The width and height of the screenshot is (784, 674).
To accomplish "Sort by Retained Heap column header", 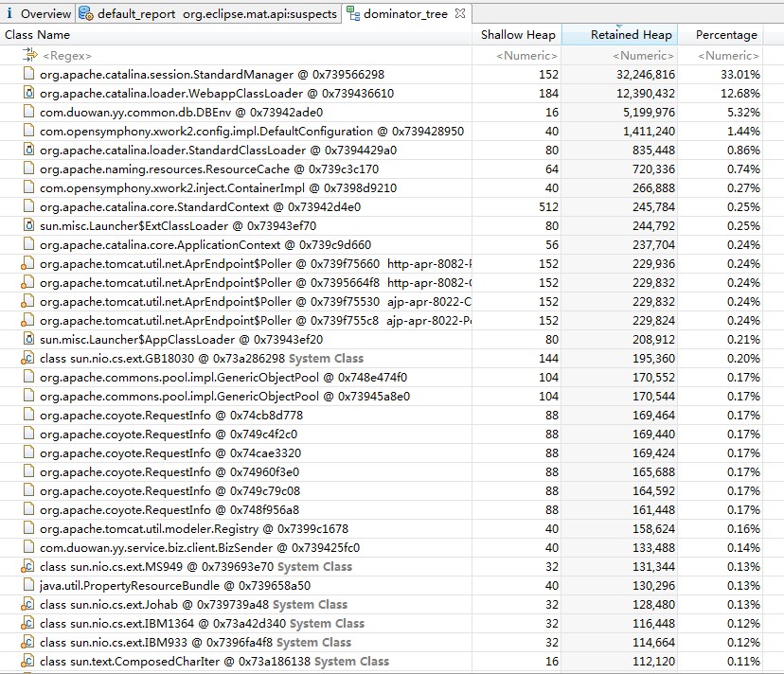I will 619,34.
